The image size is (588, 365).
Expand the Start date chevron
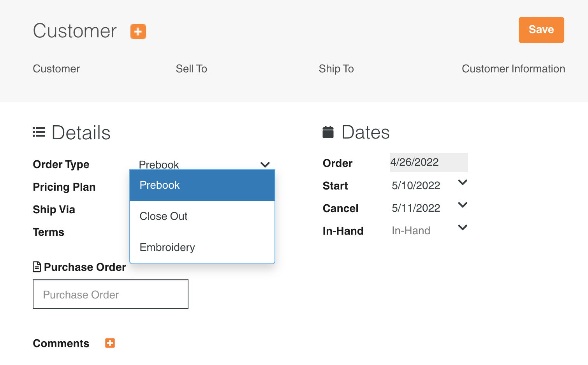463,182
